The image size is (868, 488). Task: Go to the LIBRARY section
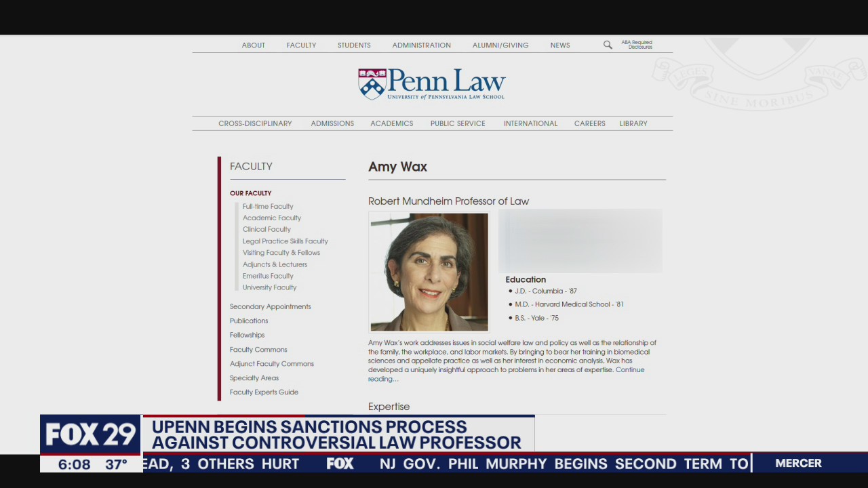[x=633, y=123]
